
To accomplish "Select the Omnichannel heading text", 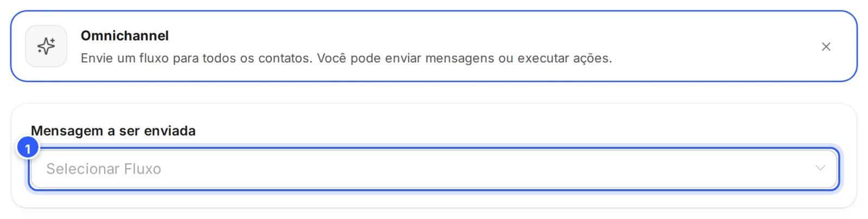I will [125, 36].
